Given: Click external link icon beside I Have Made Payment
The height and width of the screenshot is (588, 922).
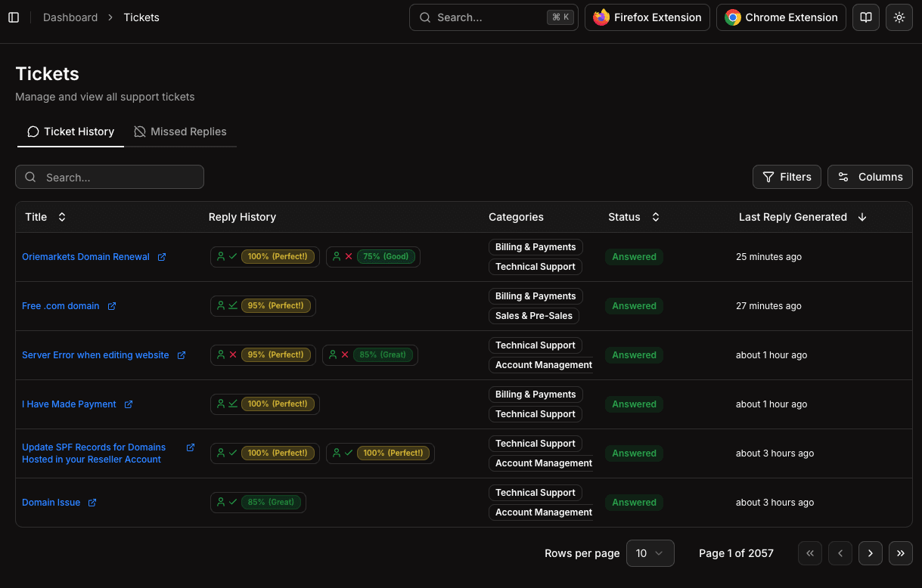Looking at the screenshot, I should [129, 404].
